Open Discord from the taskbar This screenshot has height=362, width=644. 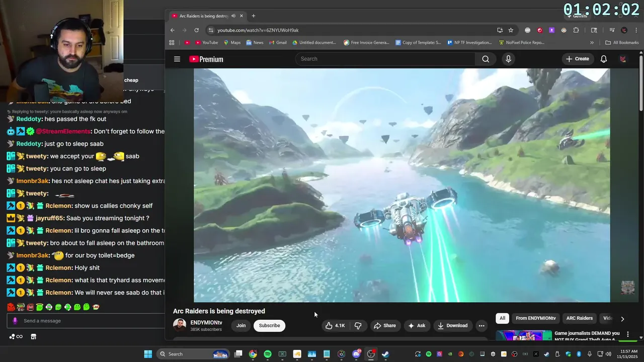pos(356,354)
